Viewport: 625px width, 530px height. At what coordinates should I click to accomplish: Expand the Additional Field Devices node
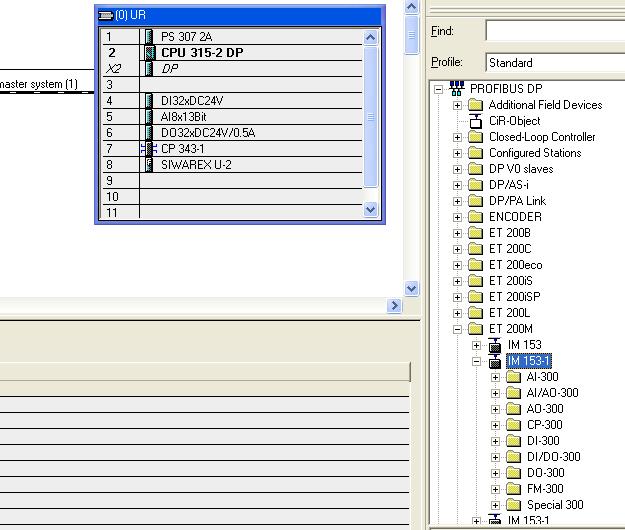pyautogui.click(x=457, y=106)
